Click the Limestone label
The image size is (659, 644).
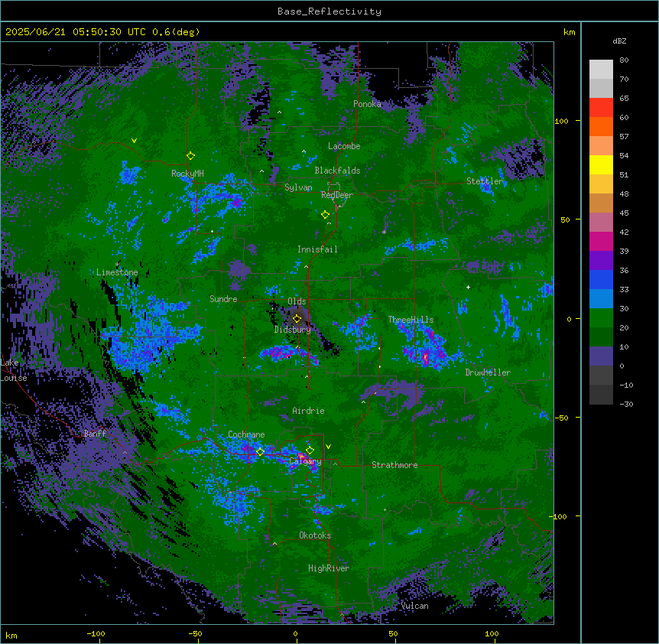click(x=117, y=272)
